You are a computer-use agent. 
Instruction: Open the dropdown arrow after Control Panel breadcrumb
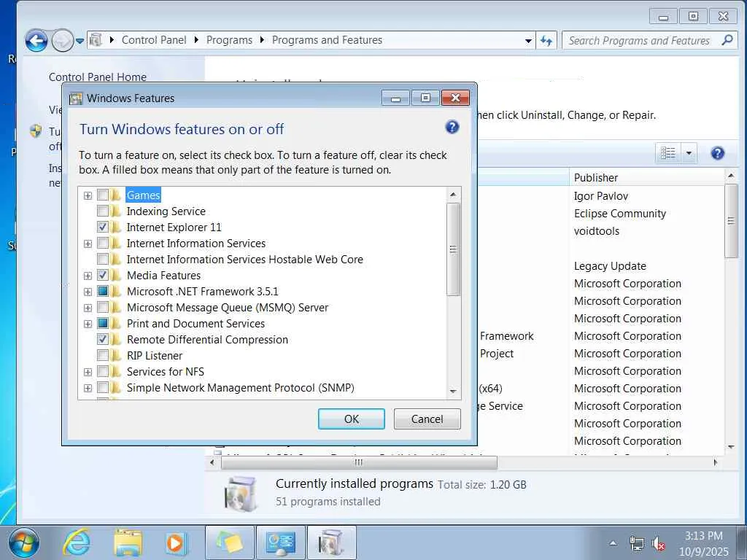point(196,40)
